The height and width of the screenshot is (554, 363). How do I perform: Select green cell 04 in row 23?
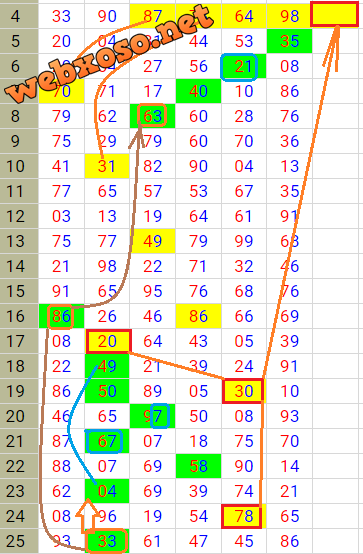coord(107,491)
